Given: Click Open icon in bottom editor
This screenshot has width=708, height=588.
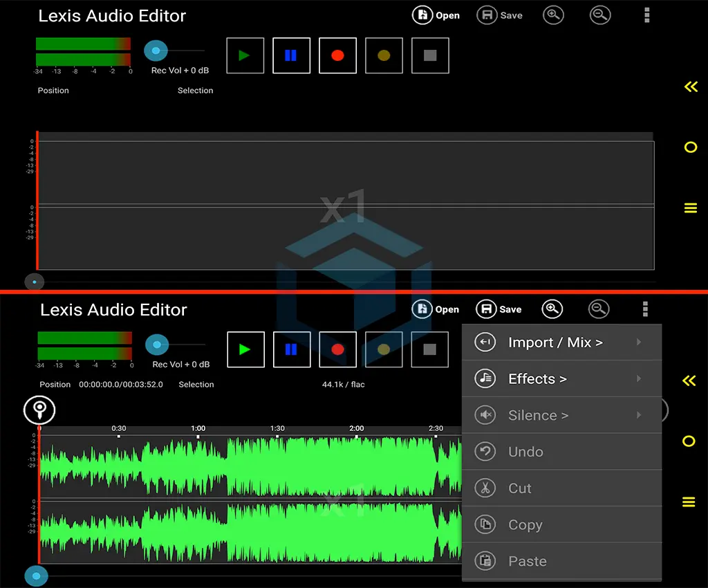Looking at the screenshot, I should pyautogui.click(x=422, y=309).
